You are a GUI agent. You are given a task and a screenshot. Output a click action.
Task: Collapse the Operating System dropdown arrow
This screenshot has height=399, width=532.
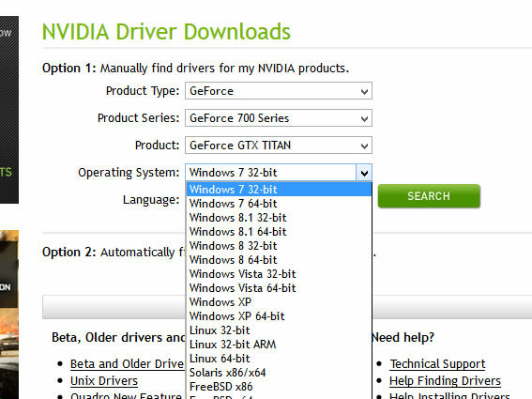[364, 173]
